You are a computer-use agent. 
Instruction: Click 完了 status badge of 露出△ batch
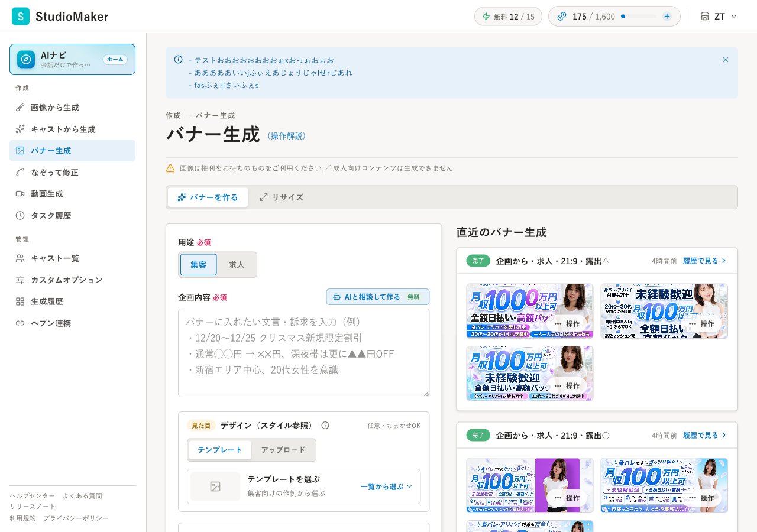[x=478, y=261]
